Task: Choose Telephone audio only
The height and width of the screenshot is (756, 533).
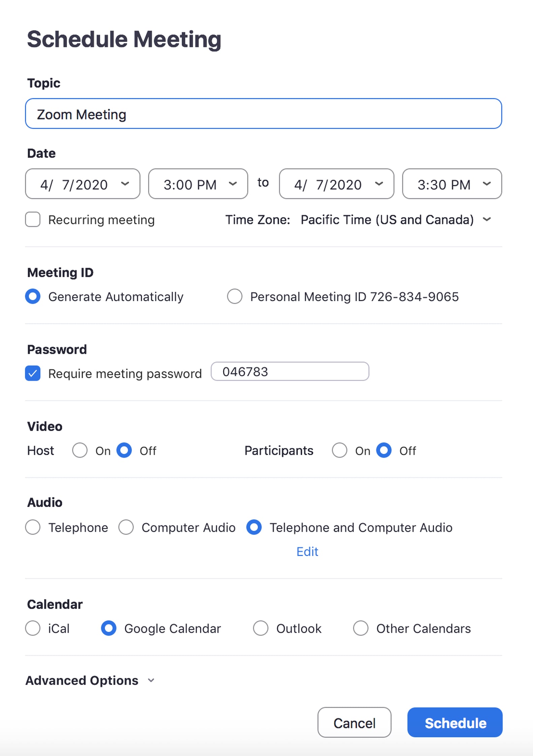Action: point(33,527)
